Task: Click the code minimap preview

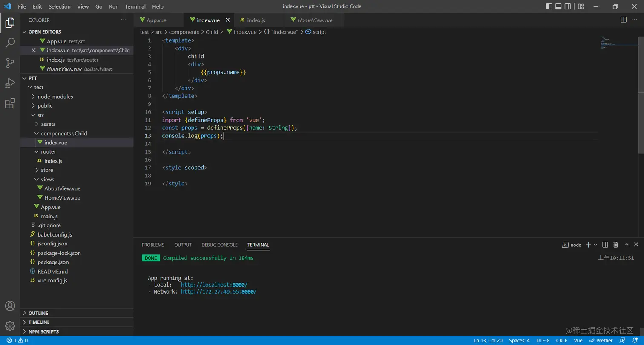Action: click(618, 44)
